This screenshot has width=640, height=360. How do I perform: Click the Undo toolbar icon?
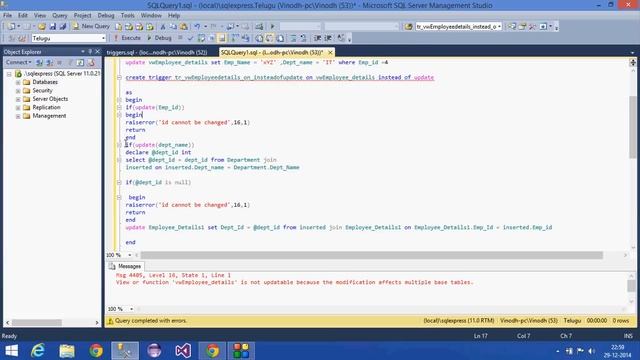[x=197, y=27]
